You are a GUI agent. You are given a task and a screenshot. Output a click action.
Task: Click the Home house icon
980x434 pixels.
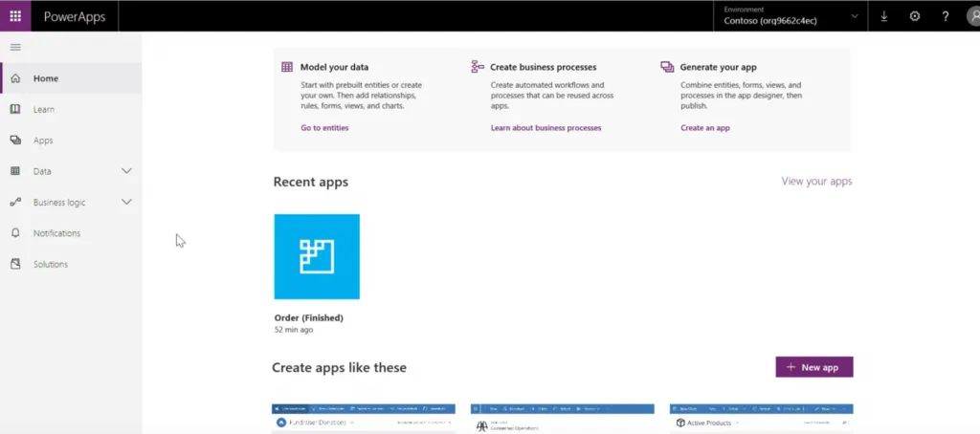click(15, 78)
